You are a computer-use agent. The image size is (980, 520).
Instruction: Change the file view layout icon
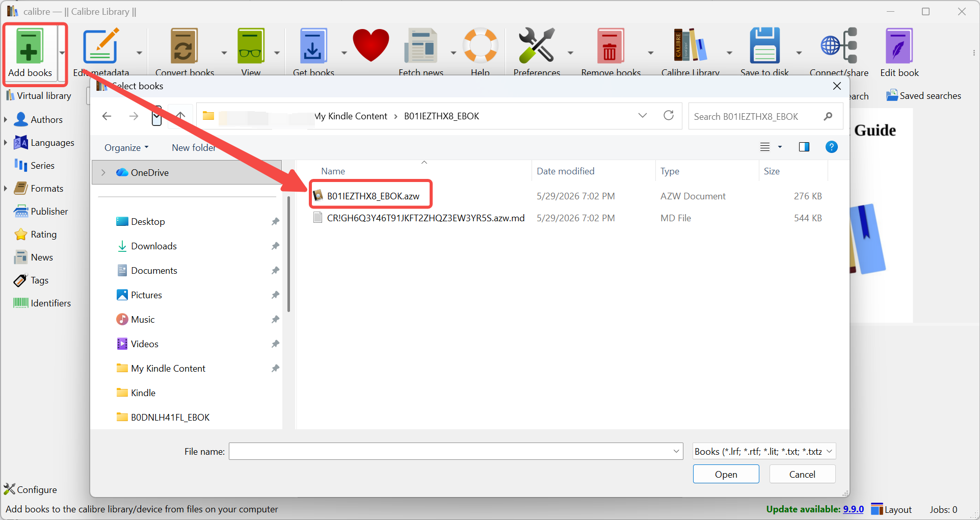coord(765,147)
